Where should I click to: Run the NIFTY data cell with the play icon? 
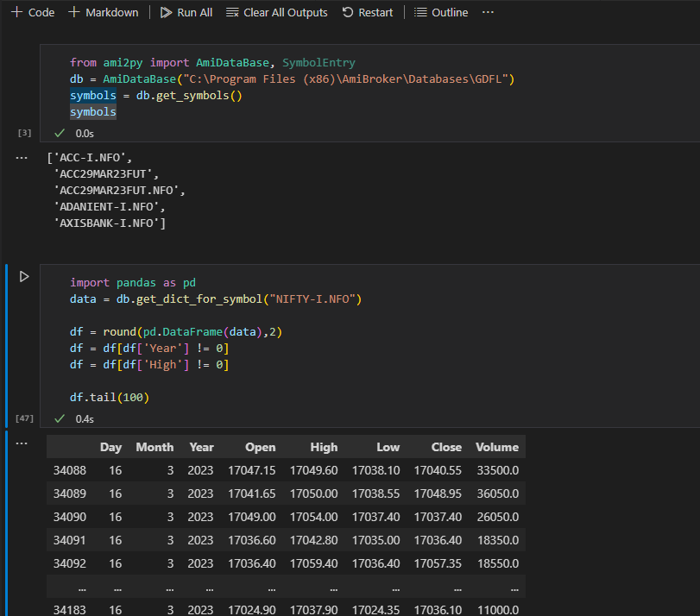click(23, 278)
